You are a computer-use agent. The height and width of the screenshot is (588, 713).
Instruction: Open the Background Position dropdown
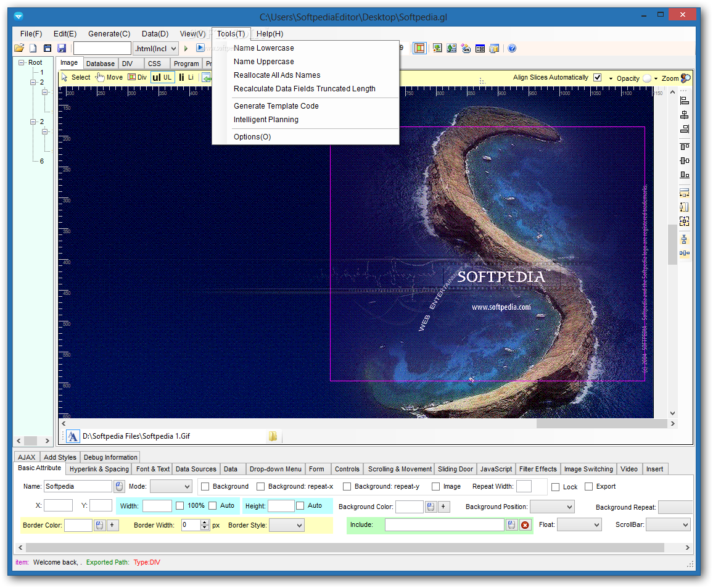pyautogui.click(x=552, y=507)
